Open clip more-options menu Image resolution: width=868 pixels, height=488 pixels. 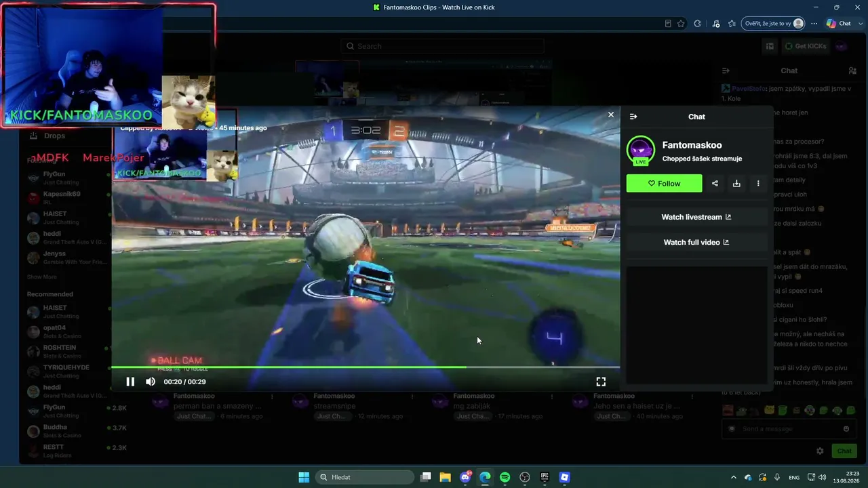[x=758, y=183]
